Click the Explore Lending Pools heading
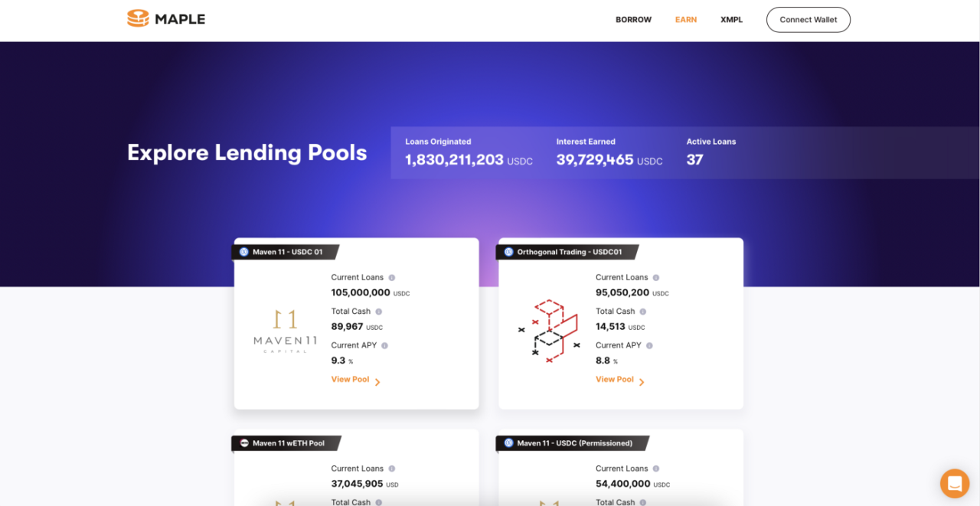Screen dimensions: 980x506 (x=247, y=152)
